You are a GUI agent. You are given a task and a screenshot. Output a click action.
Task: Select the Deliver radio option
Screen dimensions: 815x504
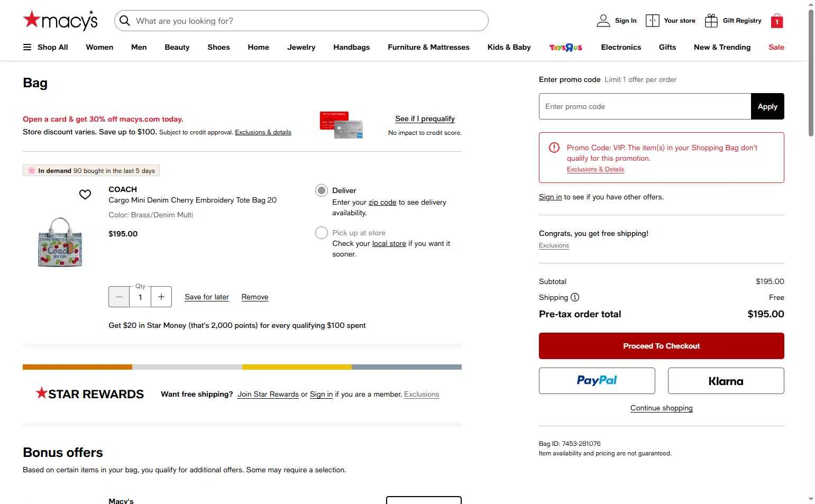(x=322, y=190)
